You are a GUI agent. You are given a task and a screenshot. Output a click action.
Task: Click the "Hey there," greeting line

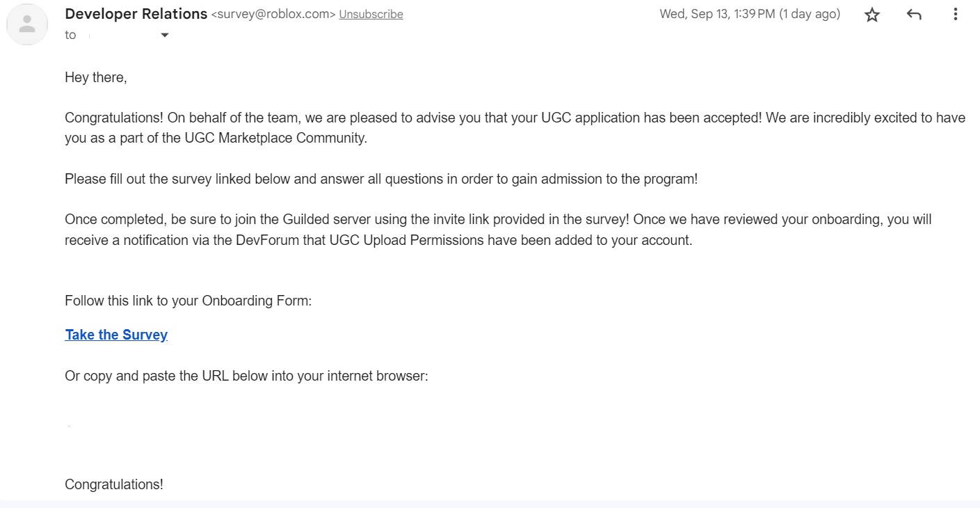(96, 77)
